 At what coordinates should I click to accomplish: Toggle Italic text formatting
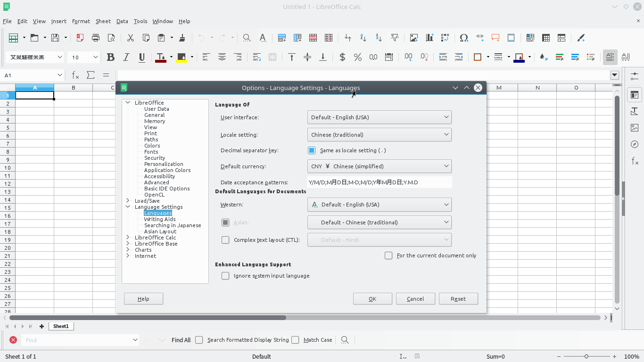coord(126,57)
